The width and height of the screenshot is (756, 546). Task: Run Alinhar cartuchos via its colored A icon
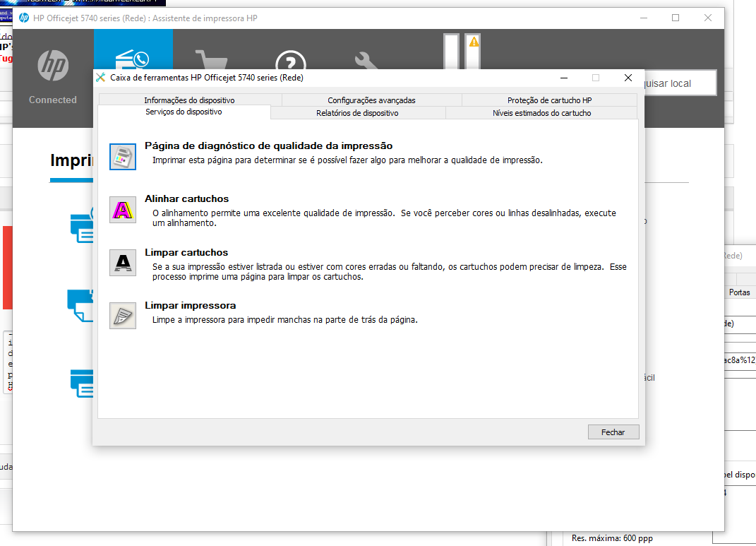tap(123, 210)
